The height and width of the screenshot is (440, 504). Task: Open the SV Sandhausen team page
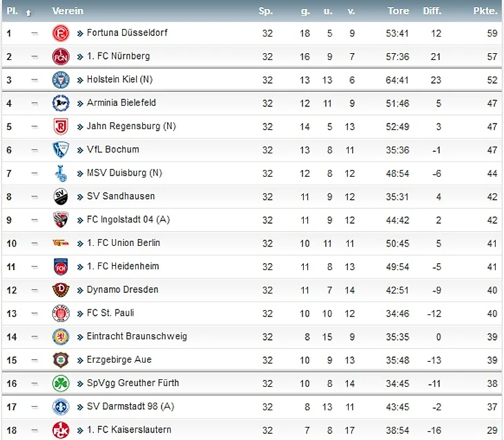pos(121,196)
